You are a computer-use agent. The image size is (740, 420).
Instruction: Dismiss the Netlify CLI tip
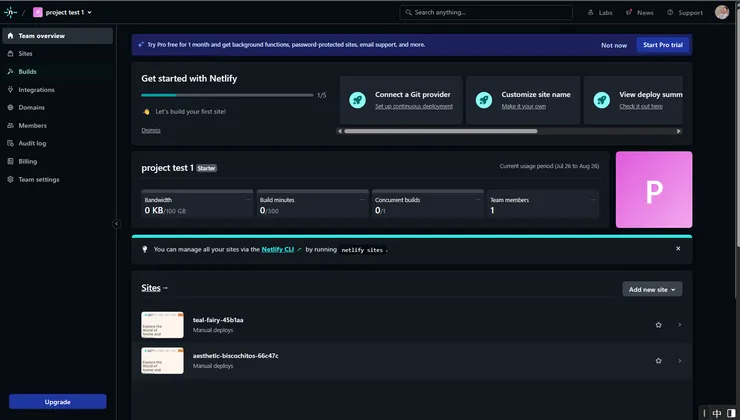678,248
